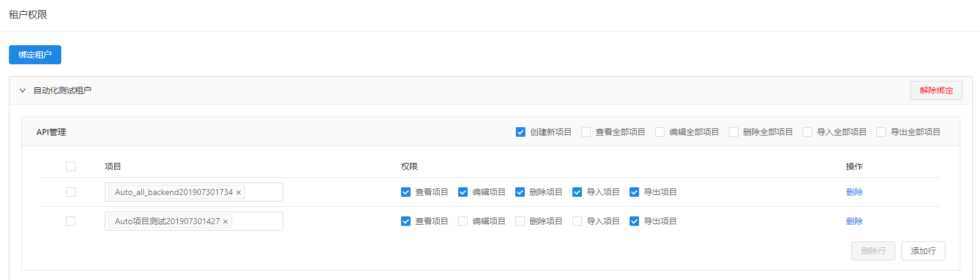The image size is (980, 280).
Task: Enable the 查看全部项目 checkbox
Action: pyautogui.click(x=586, y=132)
